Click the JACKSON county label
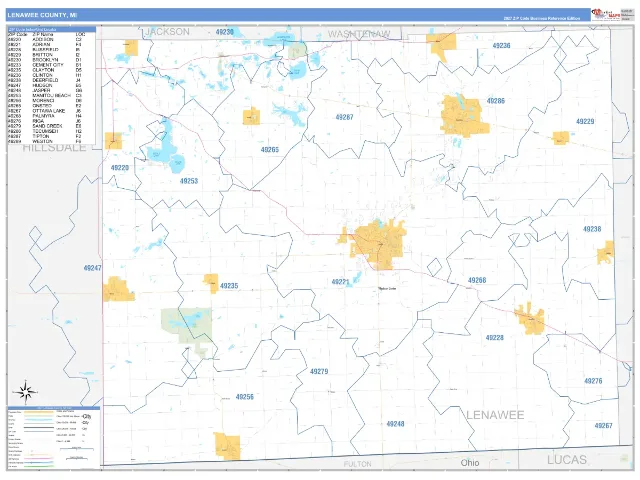The width and height of the screenshot is (640, 480). (167, 32)
